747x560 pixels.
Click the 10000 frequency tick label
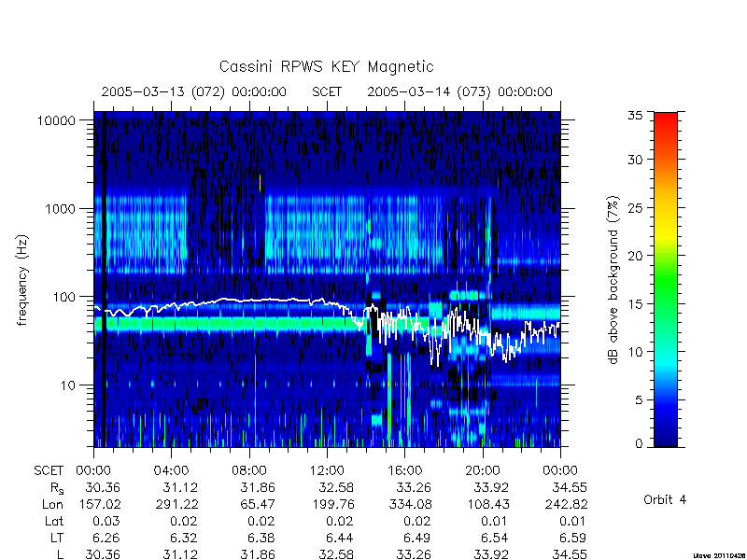coord(56,120)
